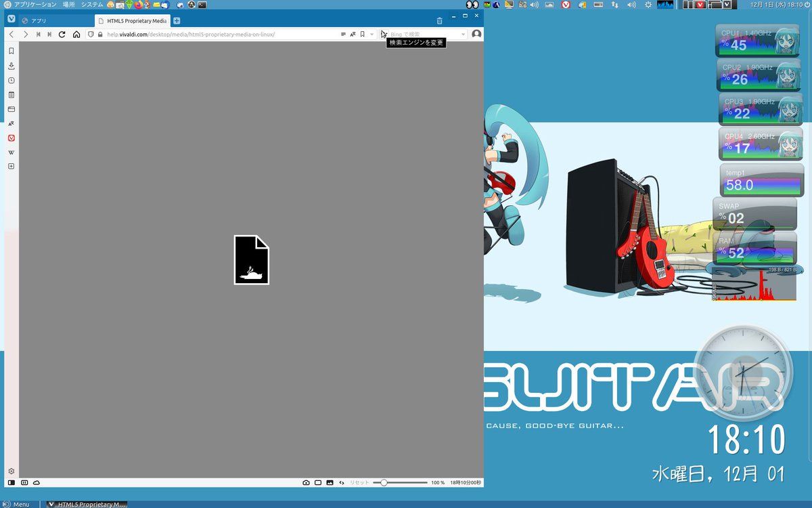Open the Vivaldi menu button
The height and width of the screenshot is (508, 812).
tap(12, 19)
